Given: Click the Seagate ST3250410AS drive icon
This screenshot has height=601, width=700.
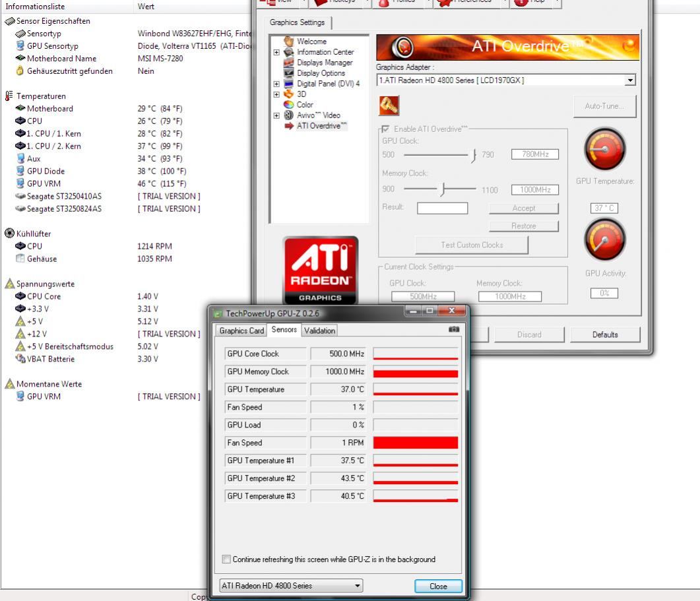Looking at the screenshot, I should [20, 196].
